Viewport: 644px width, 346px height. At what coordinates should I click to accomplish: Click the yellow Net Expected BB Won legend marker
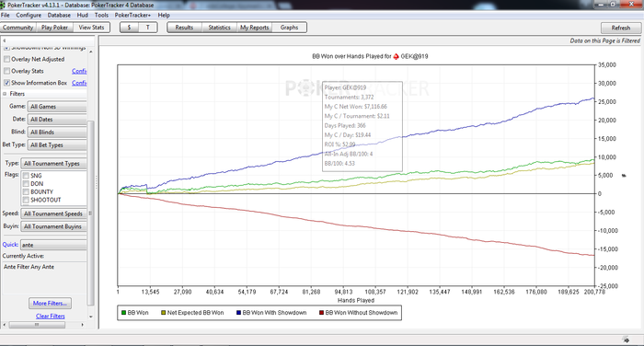coord(163,313)
